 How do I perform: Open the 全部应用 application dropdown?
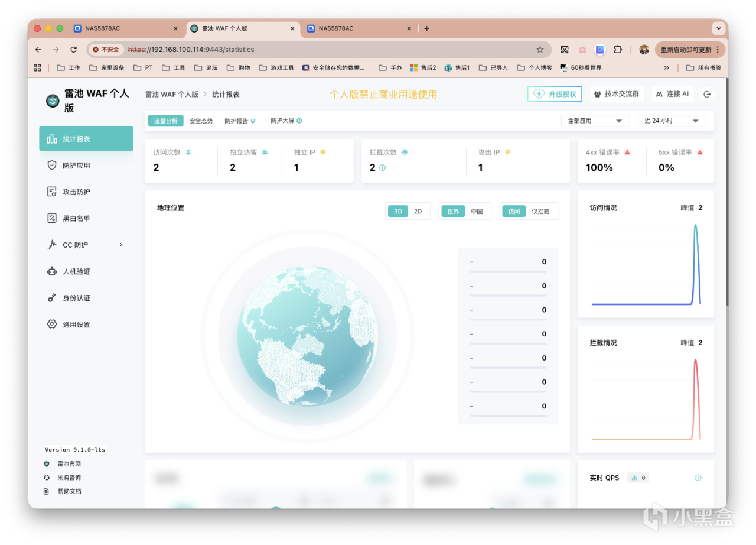coord(595,121)
